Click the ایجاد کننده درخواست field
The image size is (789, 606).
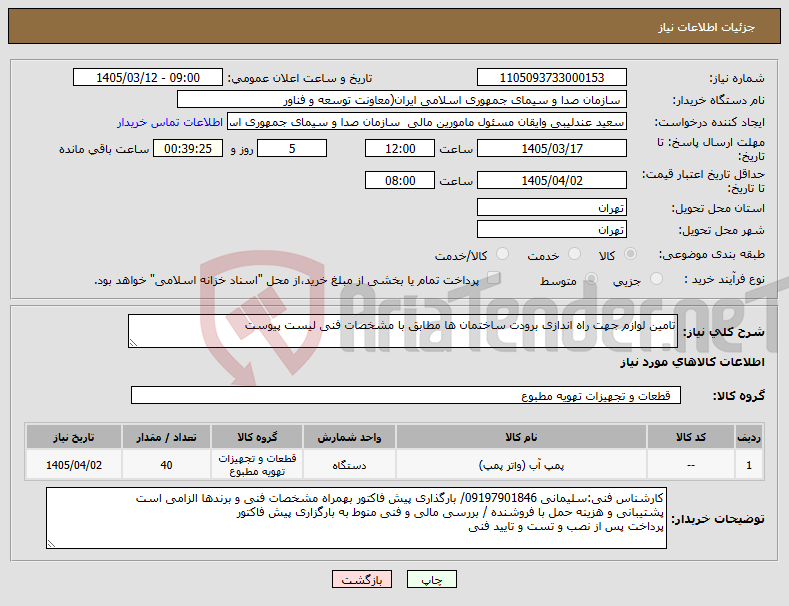427,122
